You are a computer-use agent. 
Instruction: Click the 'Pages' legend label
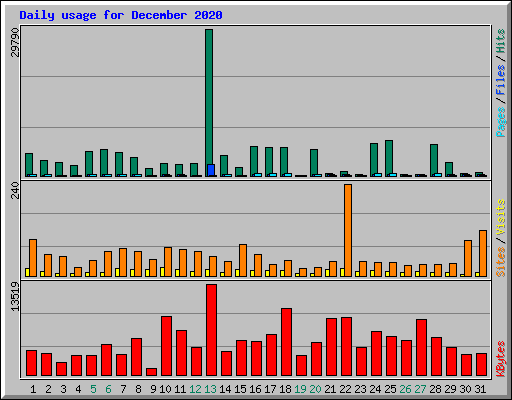[501, 122]
